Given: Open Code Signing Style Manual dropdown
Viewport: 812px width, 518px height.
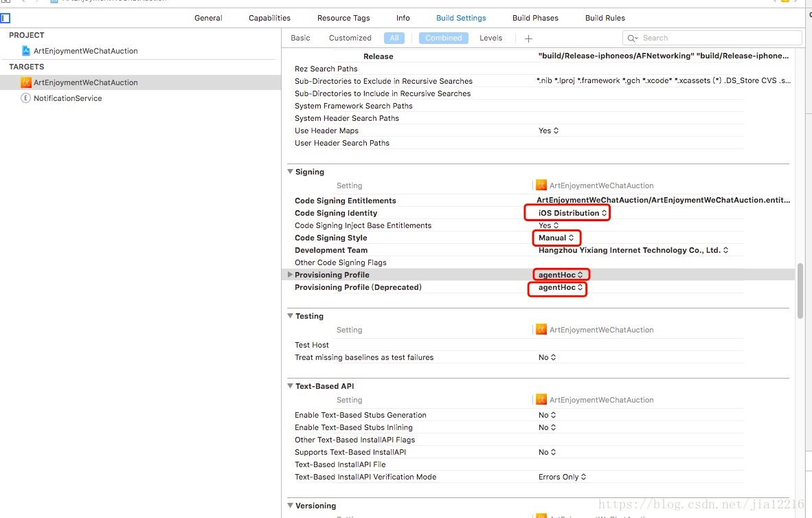Looking at the screenshot, I should (x=556, y=238).
